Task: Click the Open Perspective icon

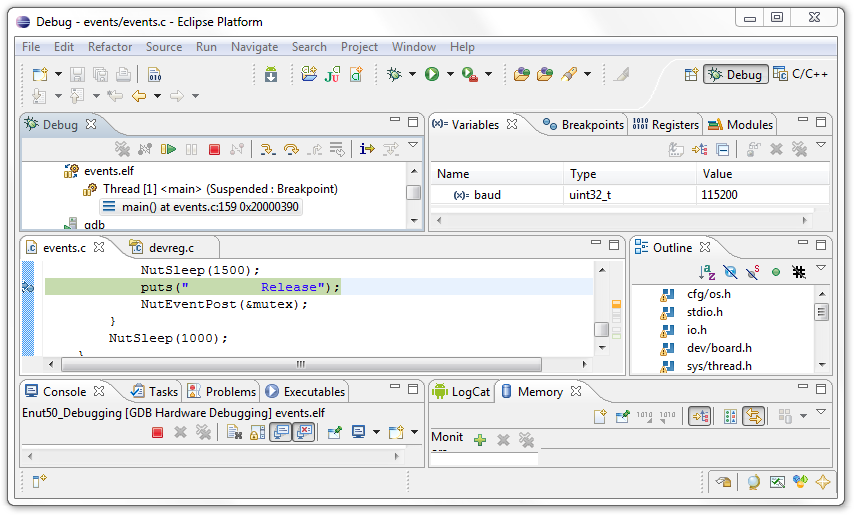Action: (x=691, y=75)
